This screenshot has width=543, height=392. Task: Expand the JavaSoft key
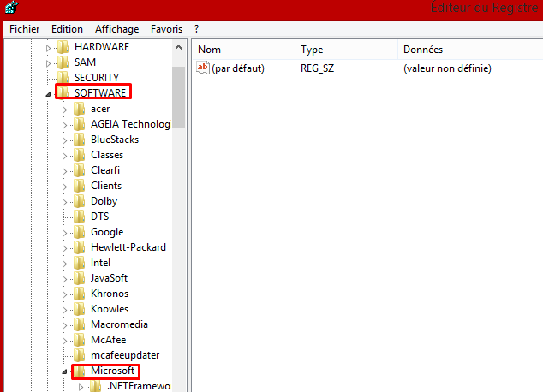click(x=64, y=279)
